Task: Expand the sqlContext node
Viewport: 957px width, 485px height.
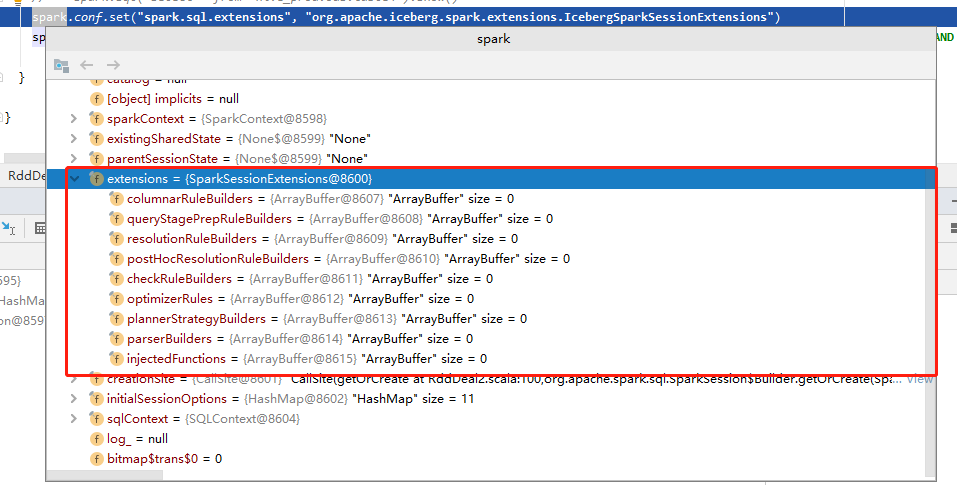Action: (x=74, y=419)
